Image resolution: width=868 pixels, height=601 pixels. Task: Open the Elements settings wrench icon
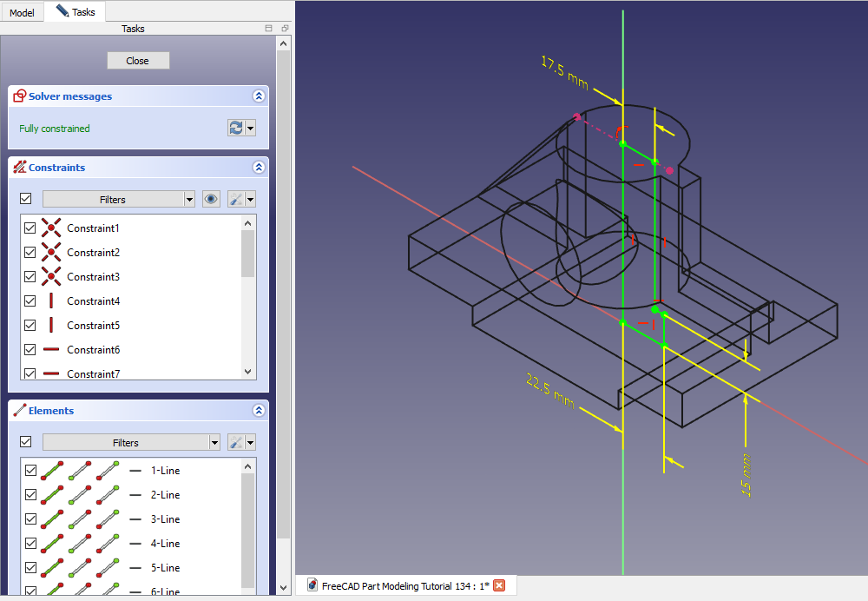[234, 442]
